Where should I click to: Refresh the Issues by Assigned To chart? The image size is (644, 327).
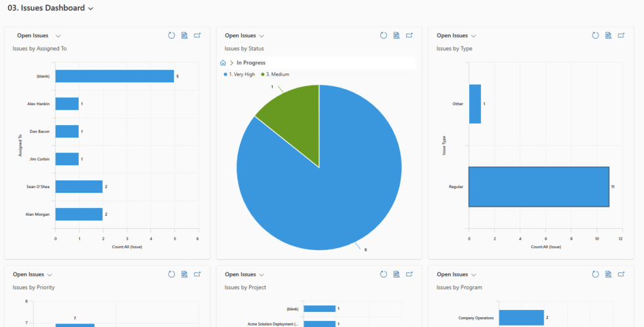172,36
